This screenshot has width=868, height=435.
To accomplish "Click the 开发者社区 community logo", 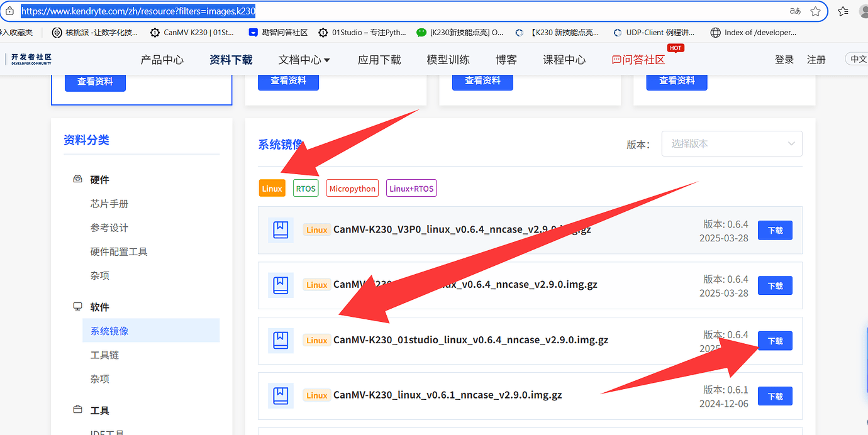I will [29, 59].
